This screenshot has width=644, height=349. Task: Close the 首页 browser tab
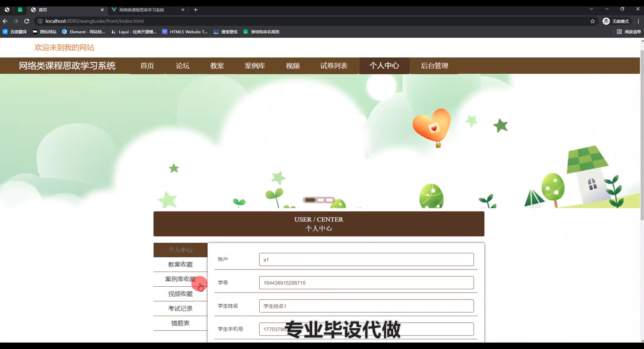[x=102, y=10]
